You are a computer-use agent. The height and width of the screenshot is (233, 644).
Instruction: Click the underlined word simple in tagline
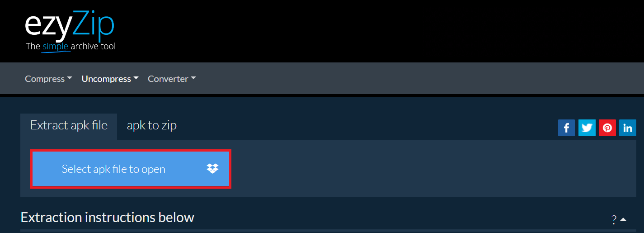(55, 47)
